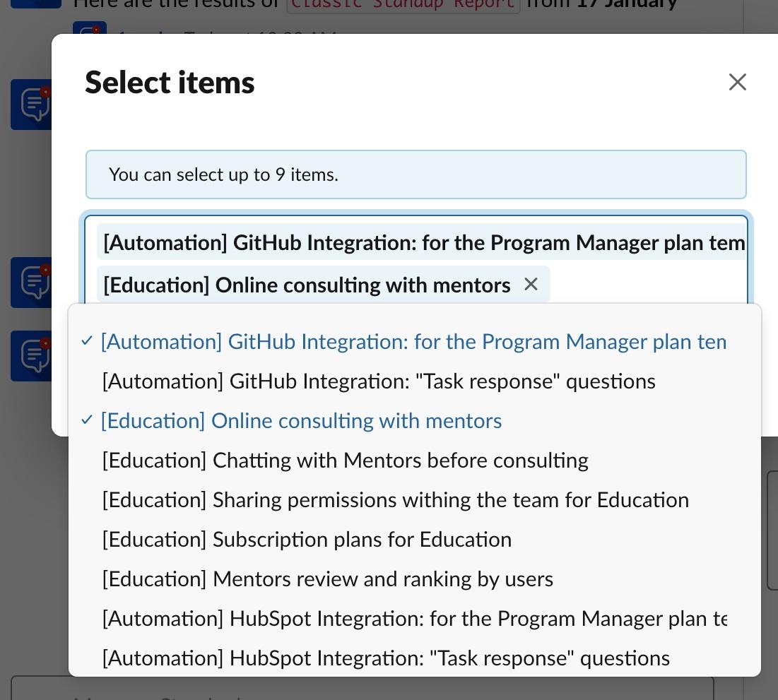
Task: Click the GitHub Integration selected chip
Action: (x=422, y=242)
